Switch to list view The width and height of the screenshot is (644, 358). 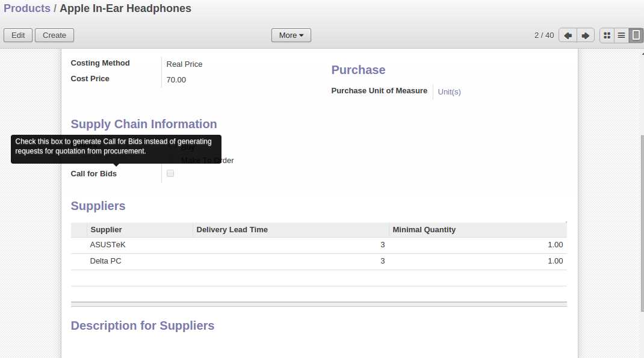(x=621, y=35)
